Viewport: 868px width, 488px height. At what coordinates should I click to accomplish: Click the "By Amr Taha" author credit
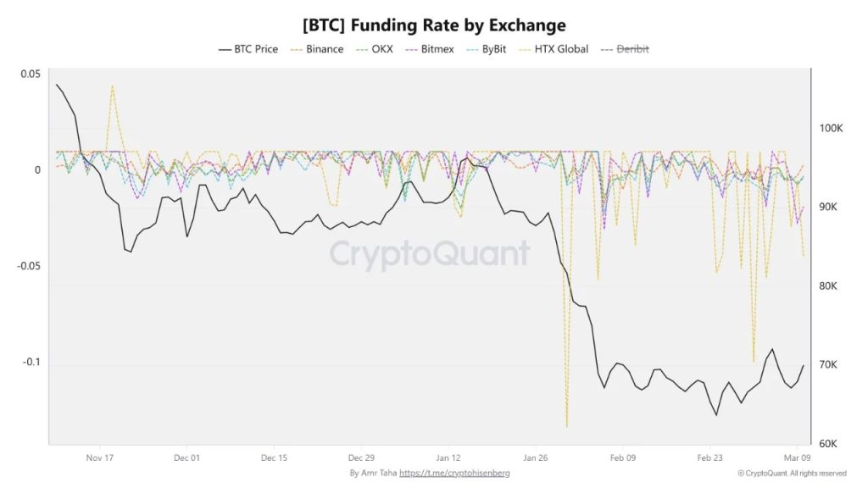(373, 473)
